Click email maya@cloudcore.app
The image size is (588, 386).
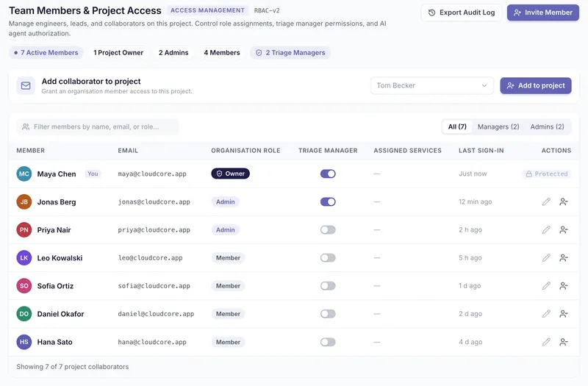(x=152, y=174)
